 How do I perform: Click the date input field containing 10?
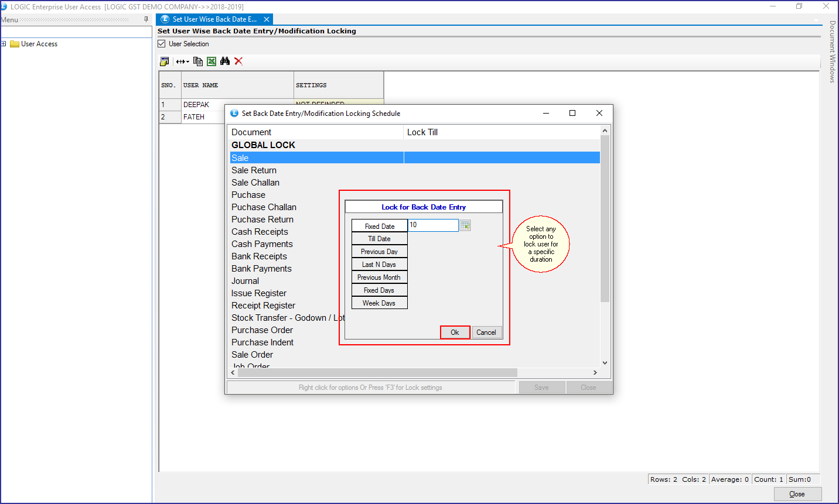[x=433, y=225]
